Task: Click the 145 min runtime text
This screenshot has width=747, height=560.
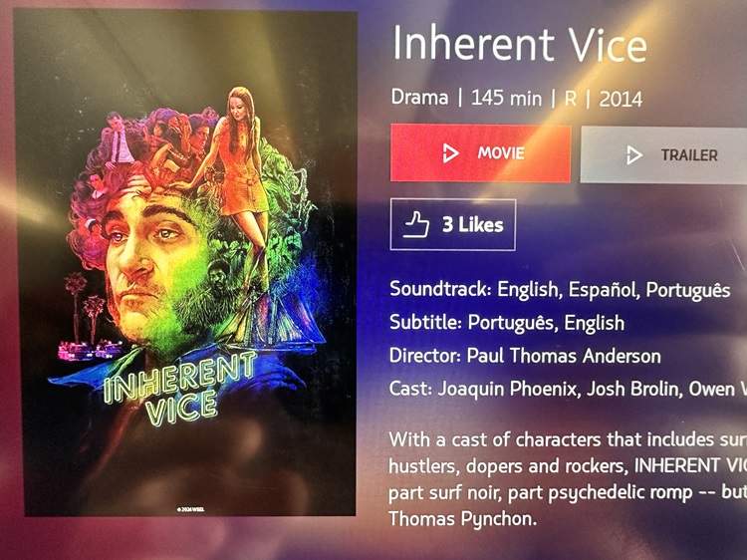Action: 506,99
